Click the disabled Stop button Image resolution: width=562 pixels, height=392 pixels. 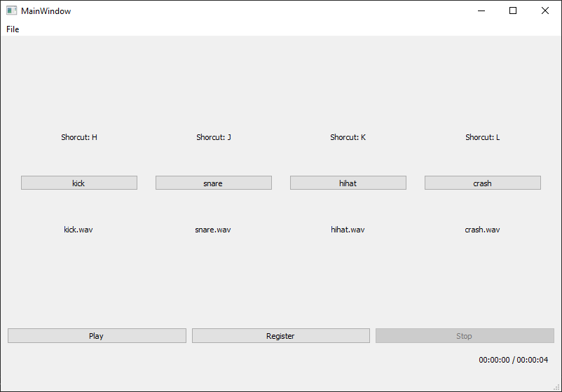[x=465, y=336]
